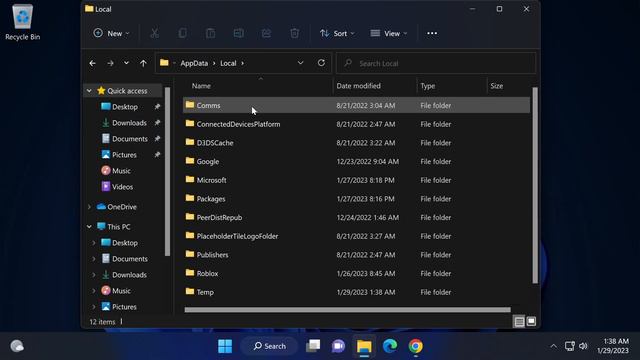Click the network tray icon

click(x=570, y=346)
